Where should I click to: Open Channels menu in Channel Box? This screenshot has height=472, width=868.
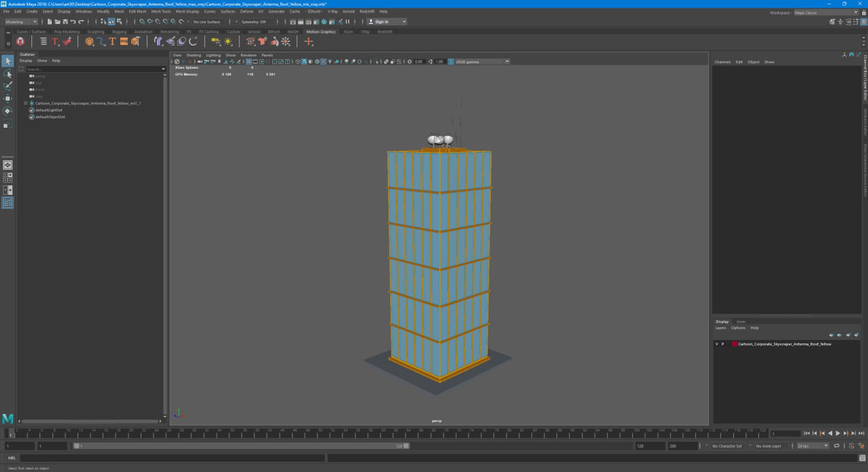tap(722, 62)
